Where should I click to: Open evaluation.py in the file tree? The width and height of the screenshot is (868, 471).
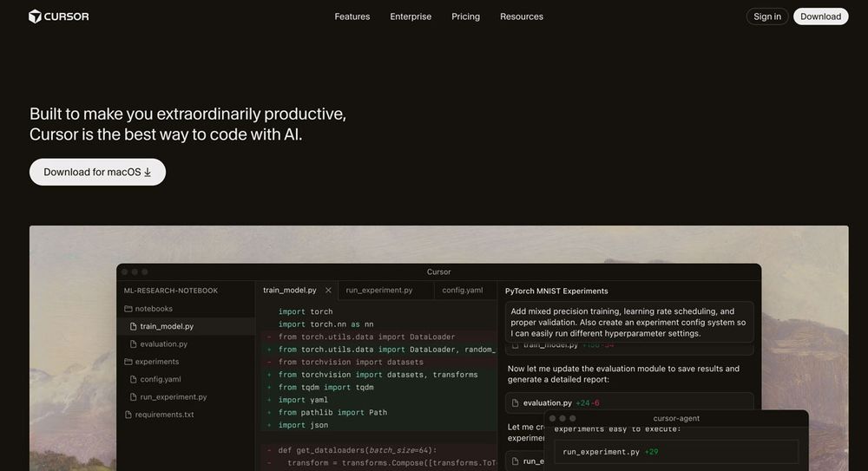pos(164,343)
